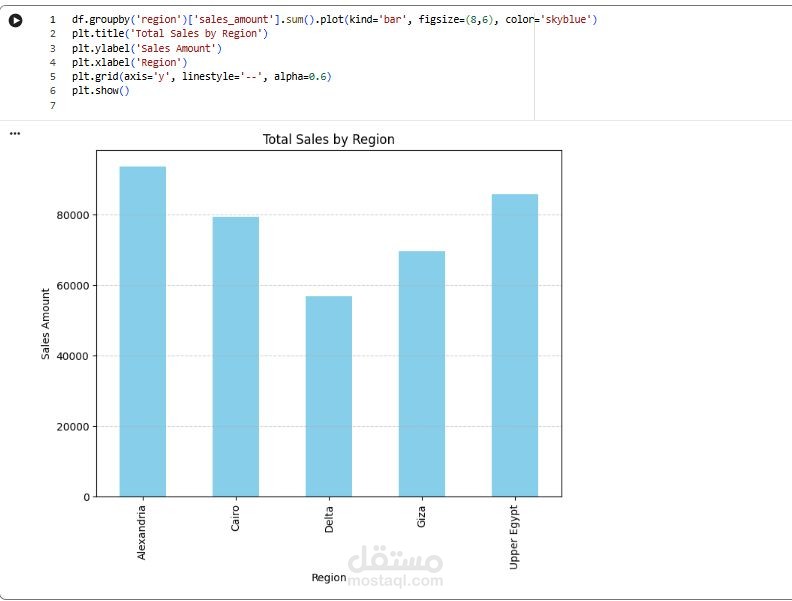The image size is (792, 601).
Task: Click the plt.show() code line
Action: coord(101,90)
